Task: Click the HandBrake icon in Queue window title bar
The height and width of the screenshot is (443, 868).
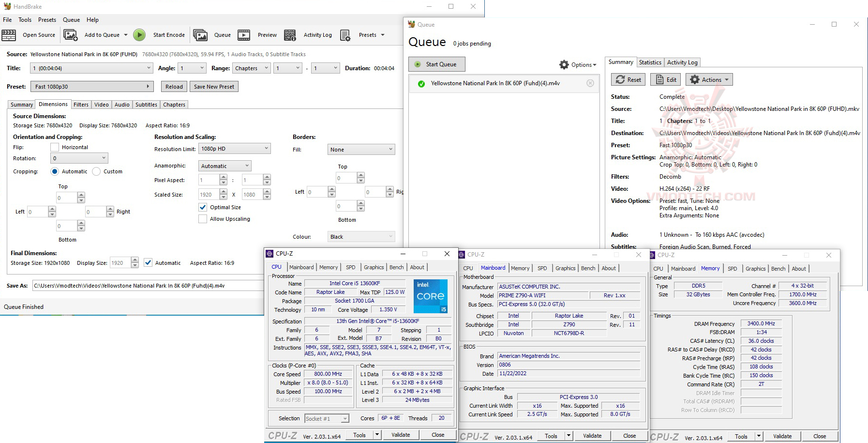Action: pos(411,24)
